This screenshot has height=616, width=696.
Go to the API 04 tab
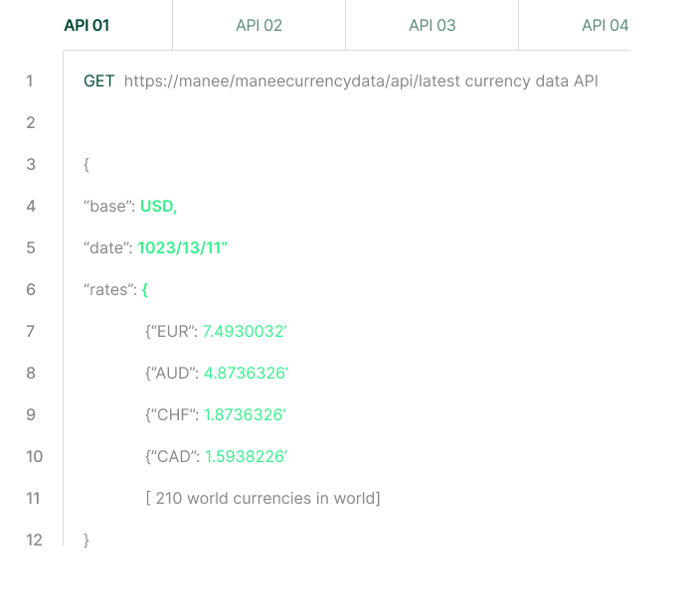(x=605, y=25)
